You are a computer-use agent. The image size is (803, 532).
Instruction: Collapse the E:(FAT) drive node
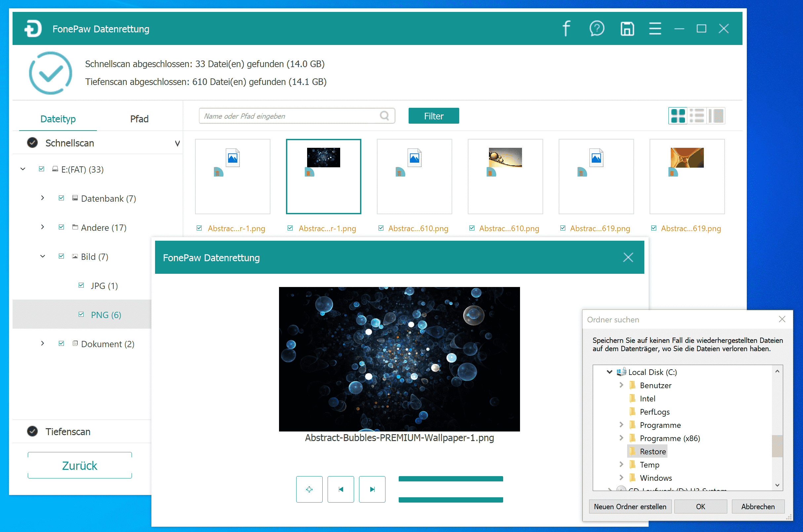(23, 169)
